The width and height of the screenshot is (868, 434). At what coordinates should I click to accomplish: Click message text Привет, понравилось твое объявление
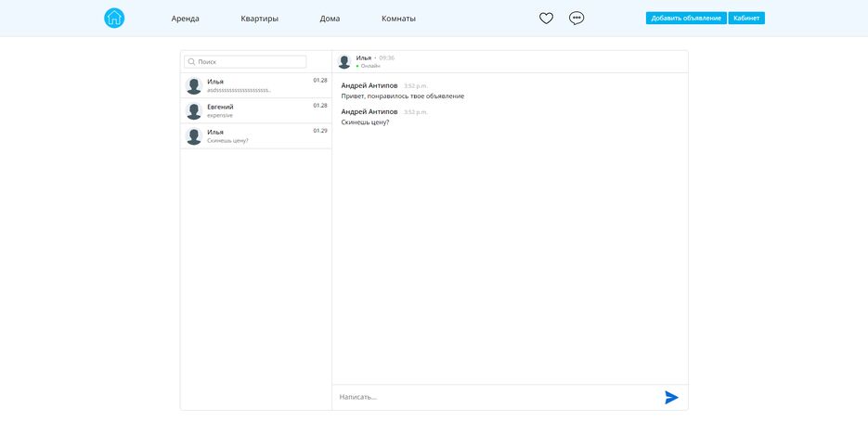point(403,96)
